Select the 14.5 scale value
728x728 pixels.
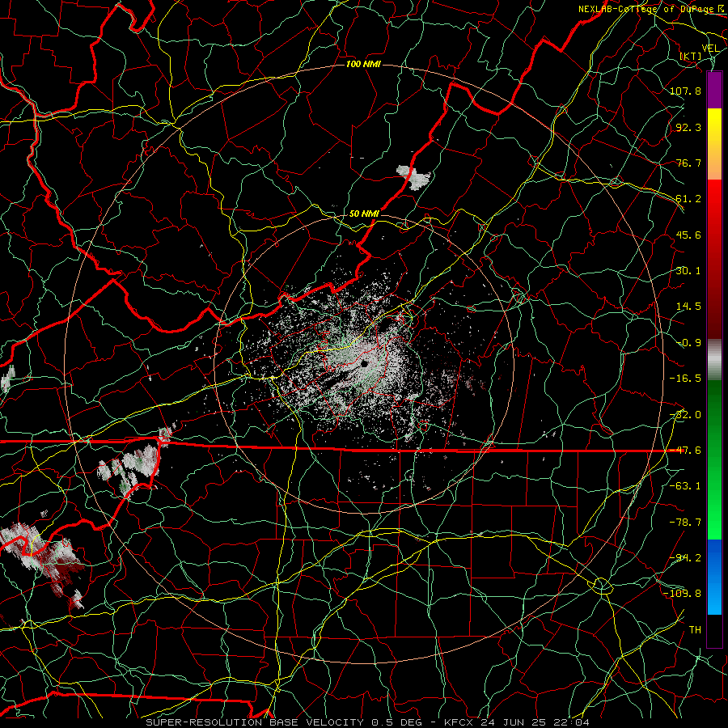(x=688, y=307)
